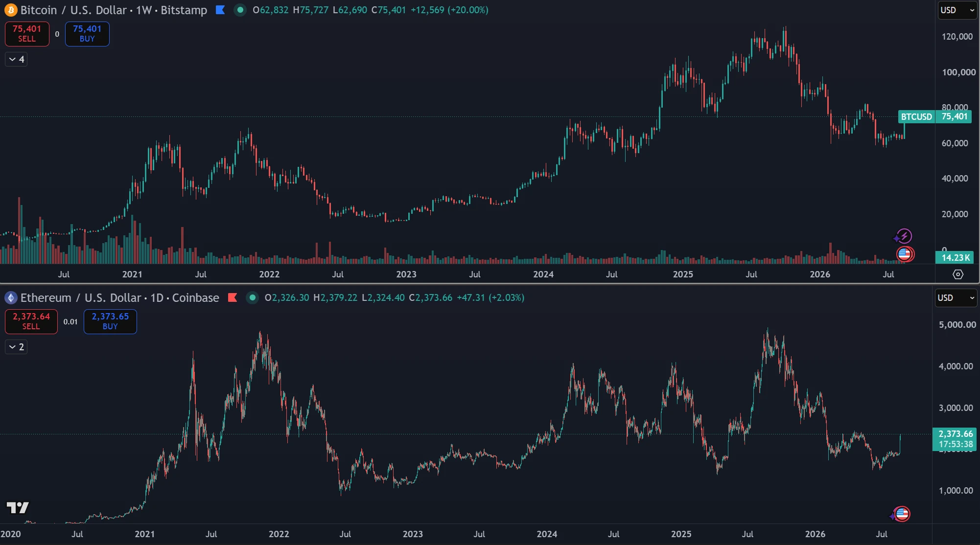The image size is (980, 545).
Task: Click the 120,000 price axis label
Action: click(x=957, y=37)
